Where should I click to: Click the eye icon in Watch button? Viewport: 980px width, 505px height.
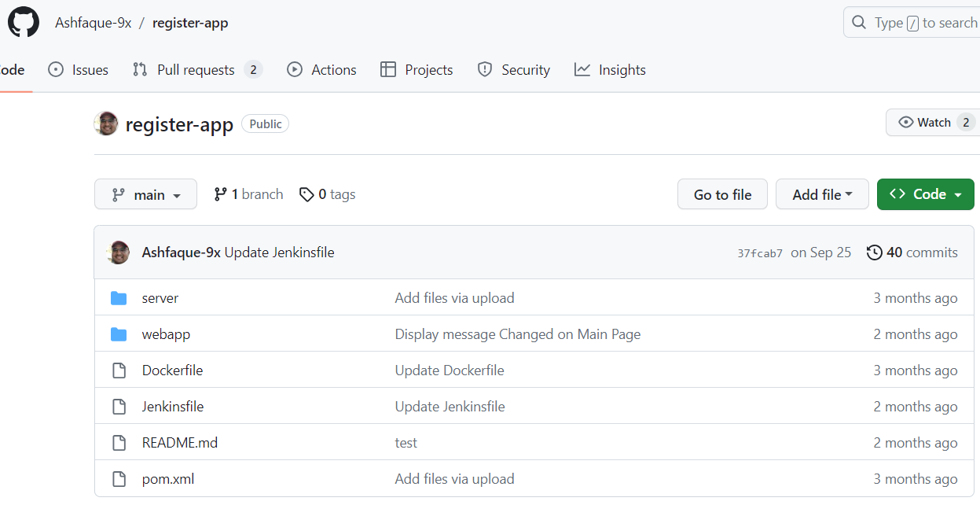point(906,122)
